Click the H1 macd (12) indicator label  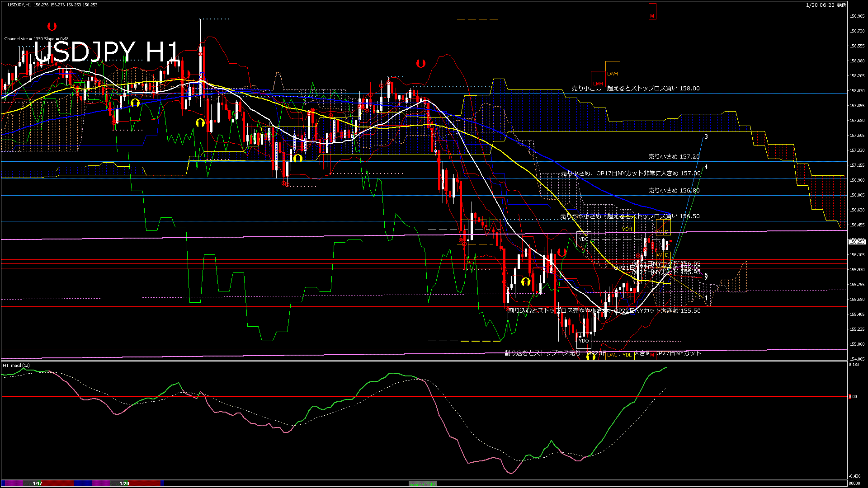point(16,365)
